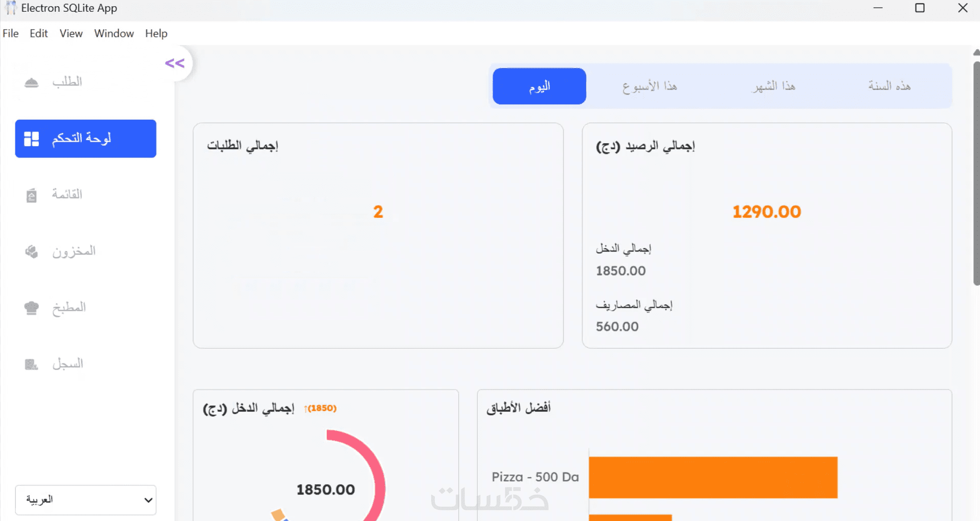The image size is (980, 521).
Task: Click the Pizza orange bar in chart
Action: tap(713, 477)
